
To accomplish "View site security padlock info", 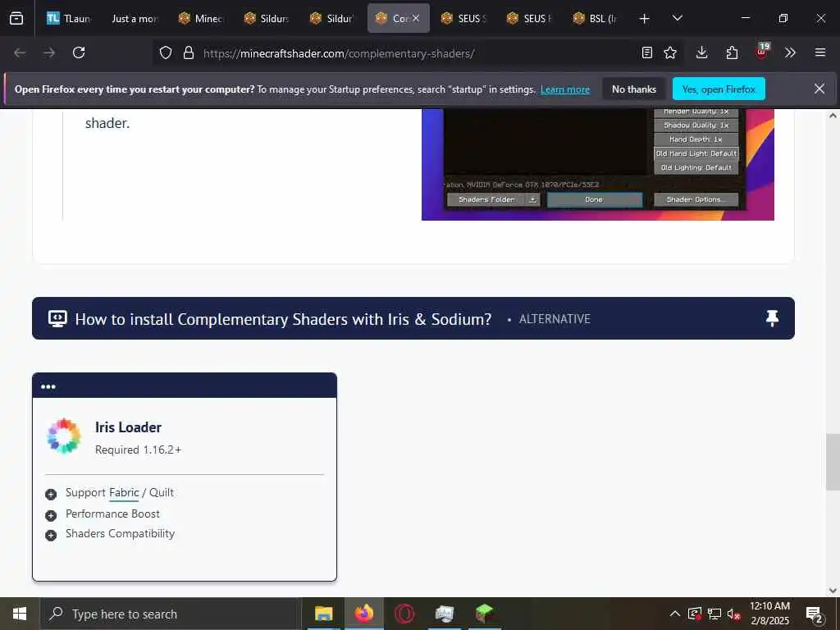I will (189, 52).
